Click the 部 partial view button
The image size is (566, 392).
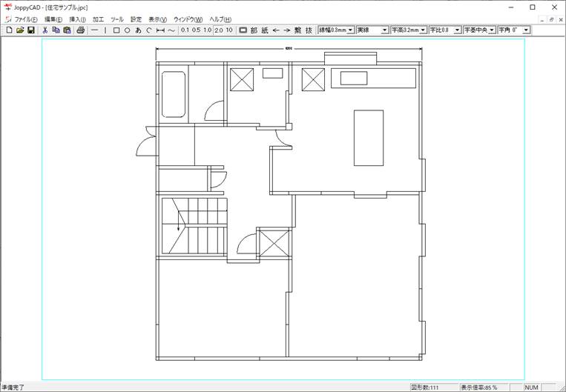point(254,30)
